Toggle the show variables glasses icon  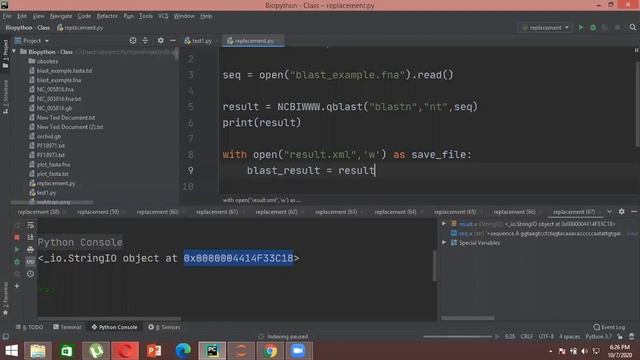pyautogui.click(x=31, y=262)
